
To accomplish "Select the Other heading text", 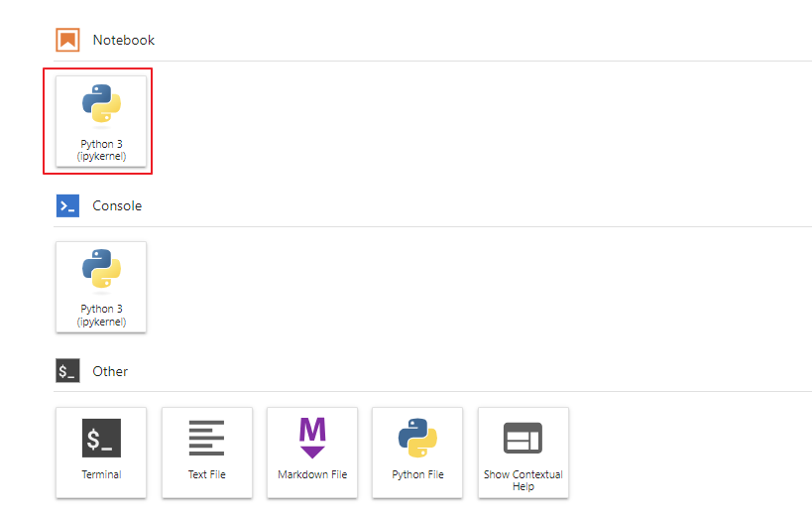I will pyautogui.click(x=110, y=371).
